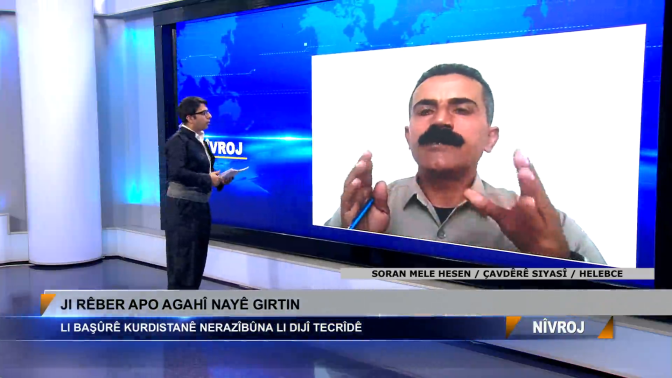Click the presenter's eyeglasses
Viewport: 672px width, 378px height.
pyautogui.click(x=202, y=114)
